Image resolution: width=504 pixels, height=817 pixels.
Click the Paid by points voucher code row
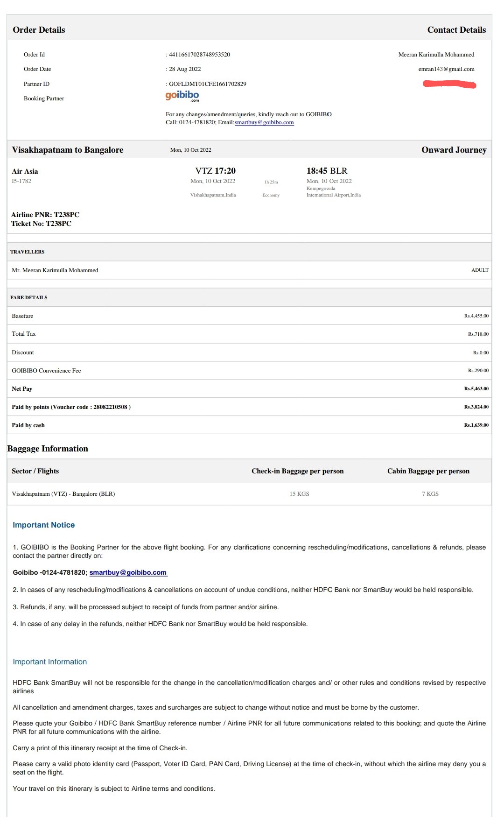click(71, 407)
